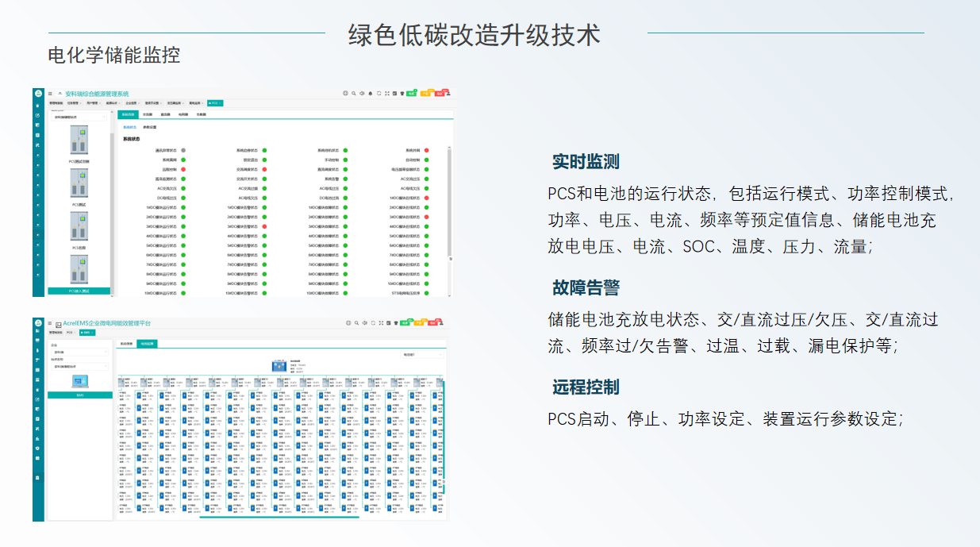Click the grey 通讯异常状态 status indicator

tap(183, 150)
